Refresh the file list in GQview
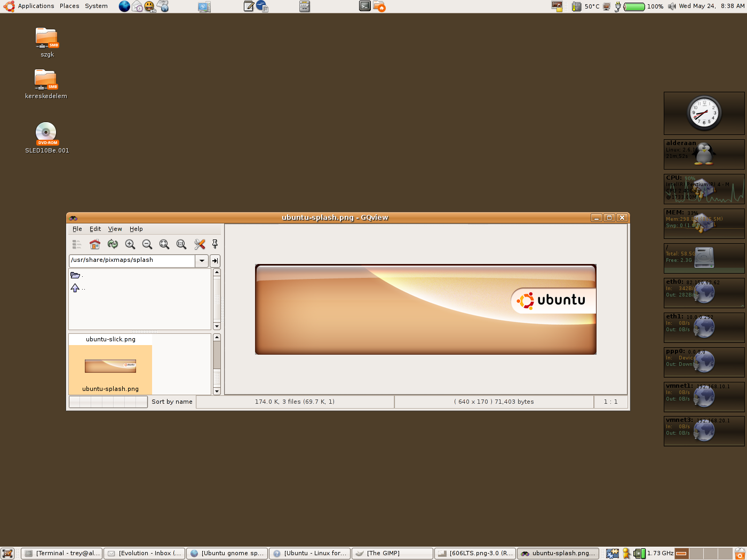 (113, 244)
